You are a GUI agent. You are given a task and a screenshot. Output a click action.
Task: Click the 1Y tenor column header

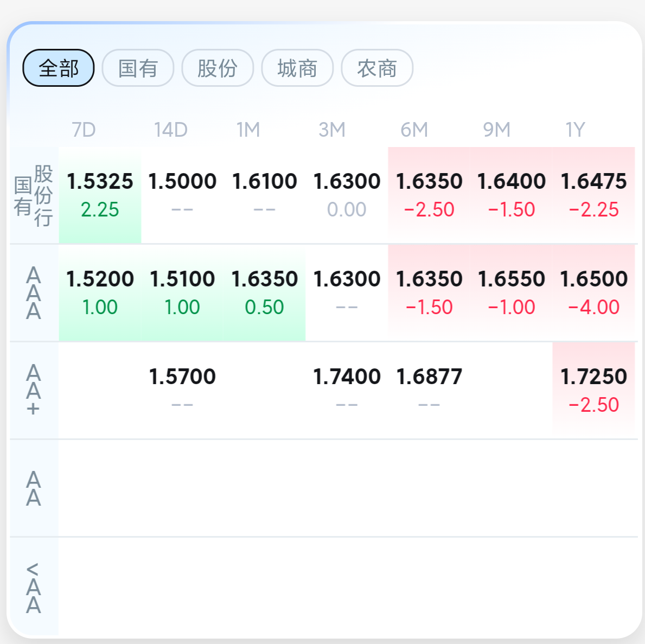575,130
